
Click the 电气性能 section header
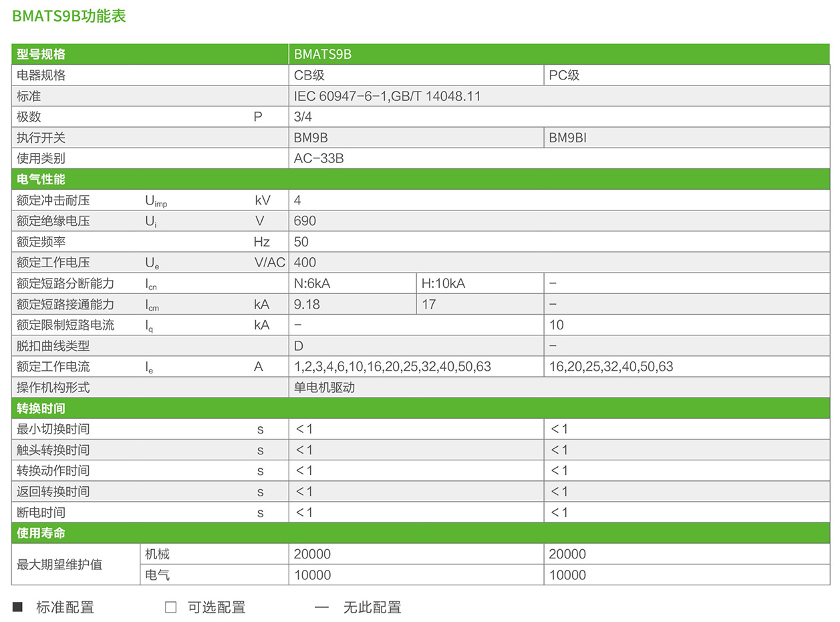coord(41,179)
